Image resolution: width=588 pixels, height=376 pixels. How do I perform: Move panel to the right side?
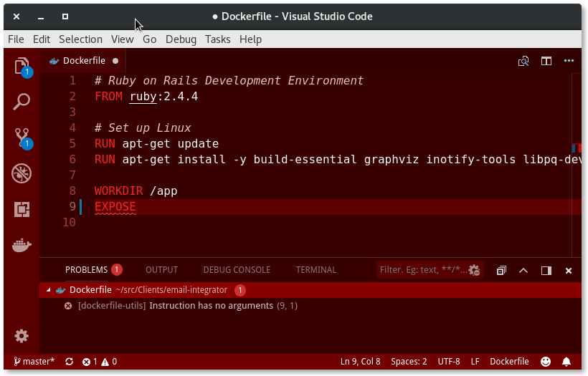point(546,271)
